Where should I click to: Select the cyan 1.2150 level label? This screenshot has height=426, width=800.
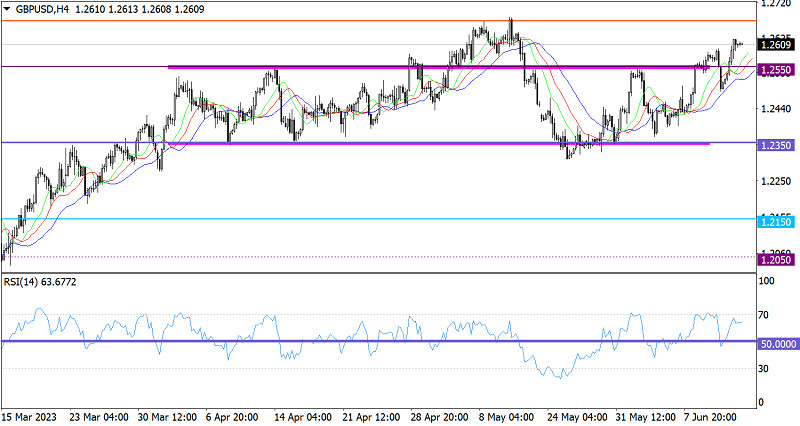click(776, 220)
